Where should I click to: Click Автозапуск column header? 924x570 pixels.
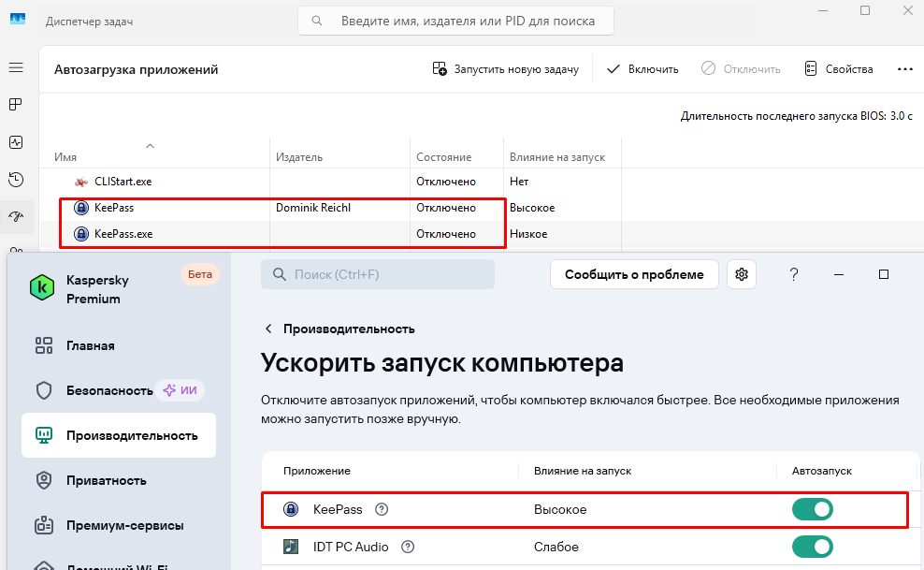point(821,471)
